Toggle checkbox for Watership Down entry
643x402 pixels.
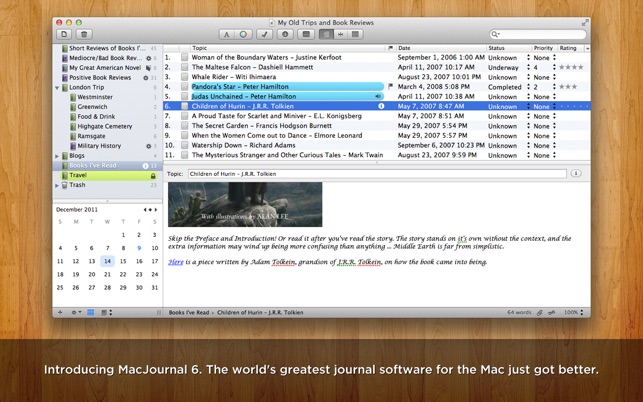[184, 145]
